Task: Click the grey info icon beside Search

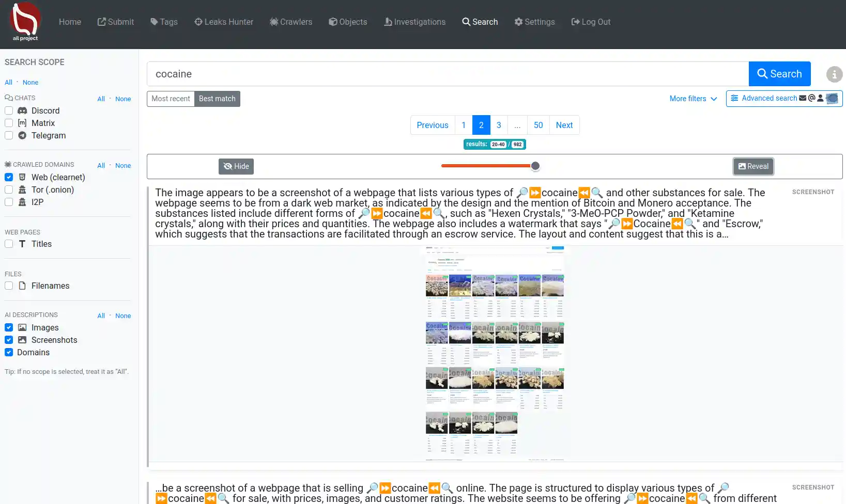Action: click(x=834, y=74)
